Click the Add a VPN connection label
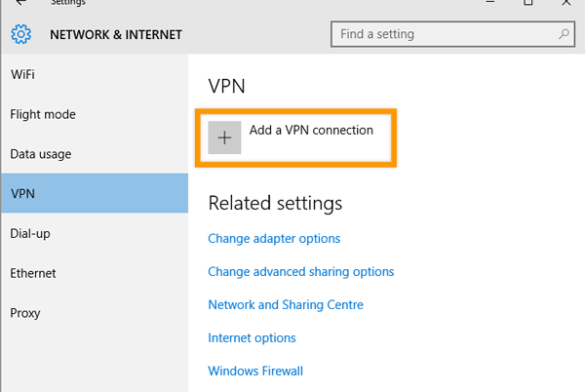This screenshot has height=392, width=585. coord(311,130)
